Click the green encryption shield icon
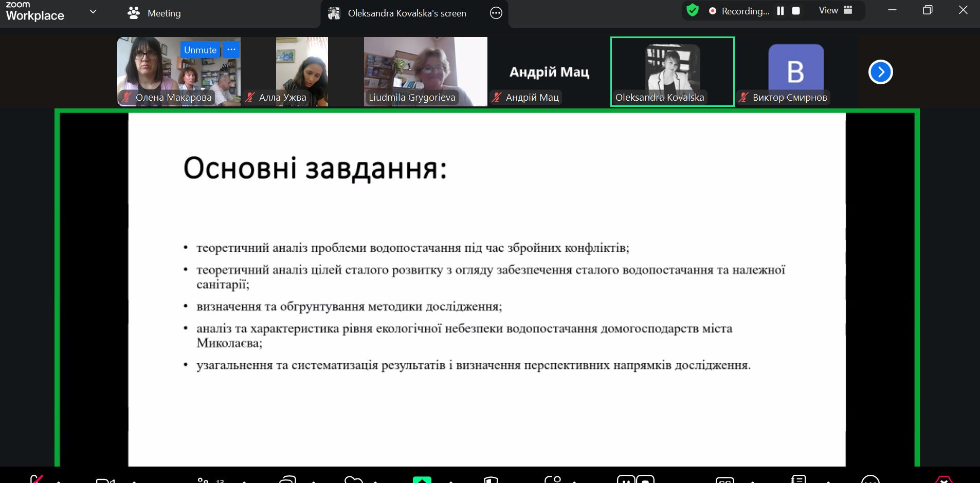This screenshot has width=980, height=483. 693,10
